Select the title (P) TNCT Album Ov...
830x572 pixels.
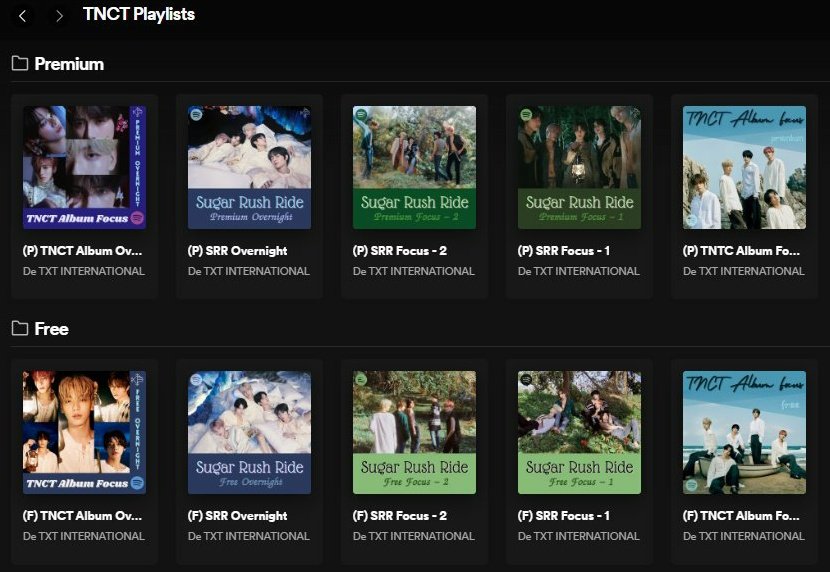[x=82, y=251]
